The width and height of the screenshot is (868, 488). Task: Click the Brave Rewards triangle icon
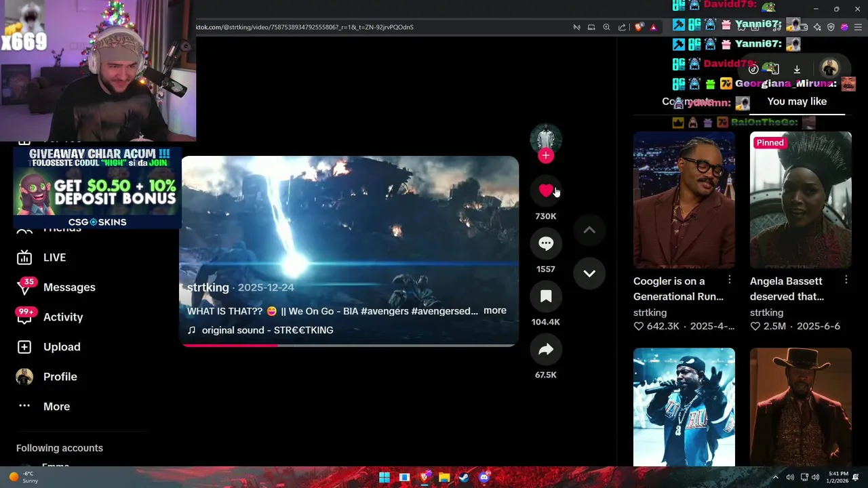point(654,27)
